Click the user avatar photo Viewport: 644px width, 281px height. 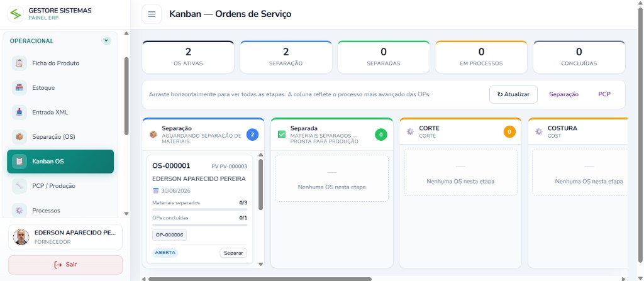pos(21,237)
